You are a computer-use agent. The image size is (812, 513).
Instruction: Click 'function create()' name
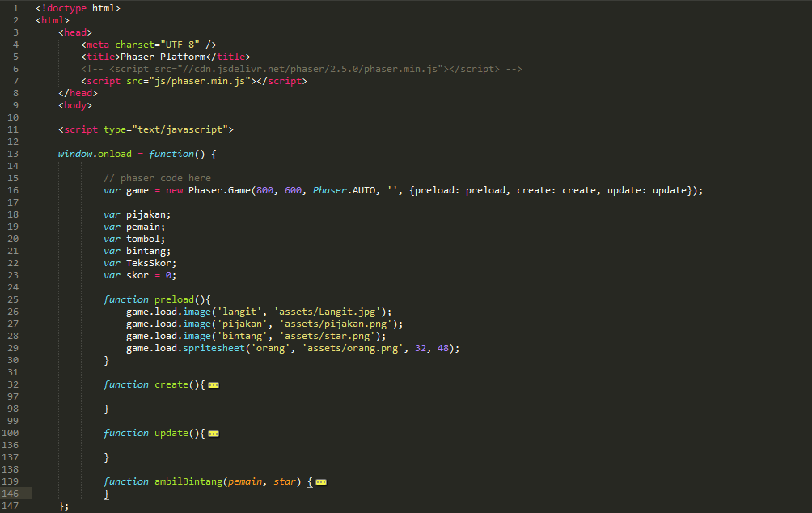(x=171, y=384)
